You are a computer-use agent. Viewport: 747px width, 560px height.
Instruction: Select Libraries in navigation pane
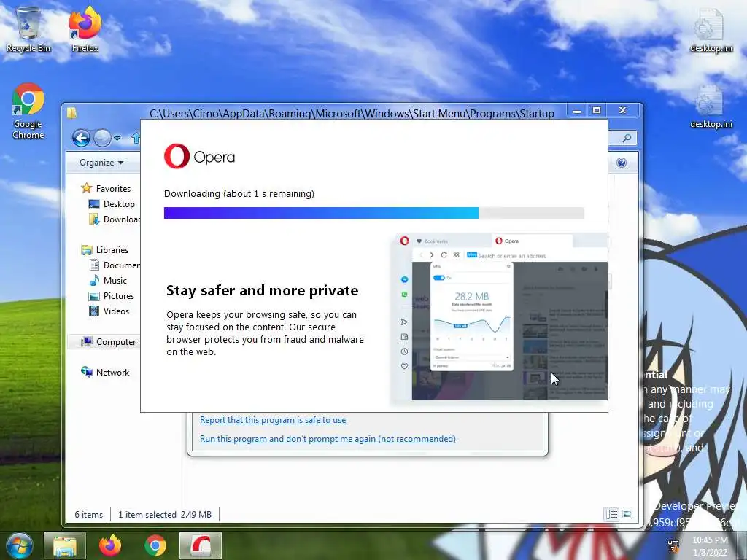[x=105, y=250]
